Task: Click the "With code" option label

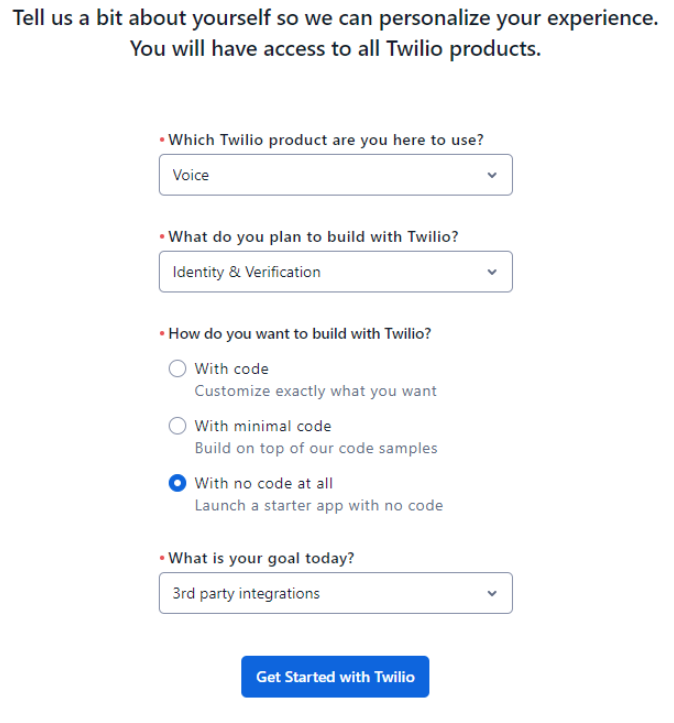Action: [231, 369]
